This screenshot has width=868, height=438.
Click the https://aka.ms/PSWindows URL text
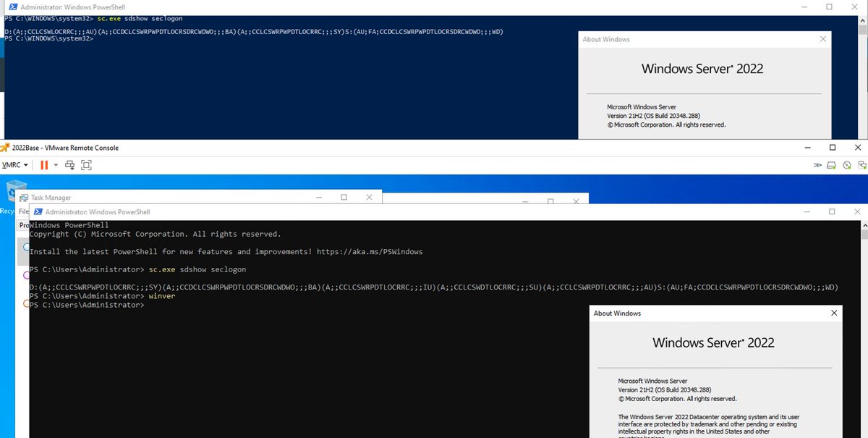tap(370, 252)
